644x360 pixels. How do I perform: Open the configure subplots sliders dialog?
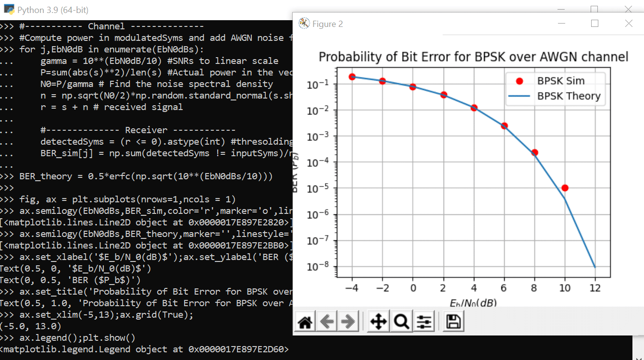[x=424, y=321]
